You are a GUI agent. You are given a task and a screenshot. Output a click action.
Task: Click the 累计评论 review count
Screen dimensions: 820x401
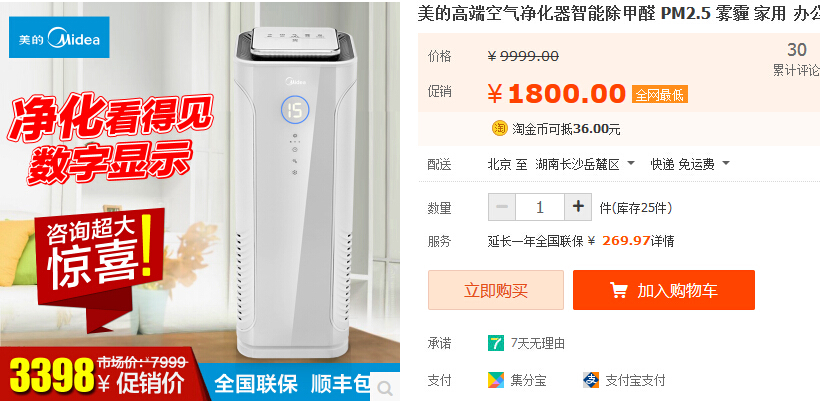pyautogui.click(x=796, y=71)
